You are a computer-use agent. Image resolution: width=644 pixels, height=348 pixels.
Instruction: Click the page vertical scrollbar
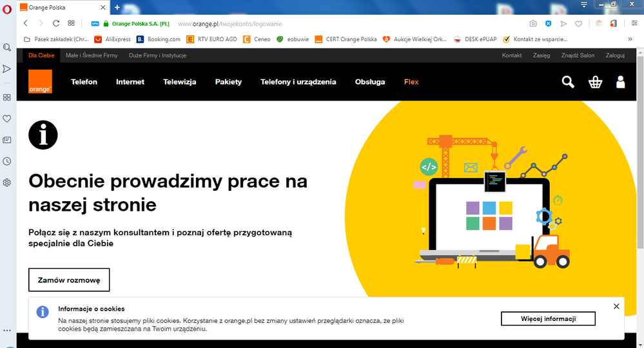pos(640,152)
